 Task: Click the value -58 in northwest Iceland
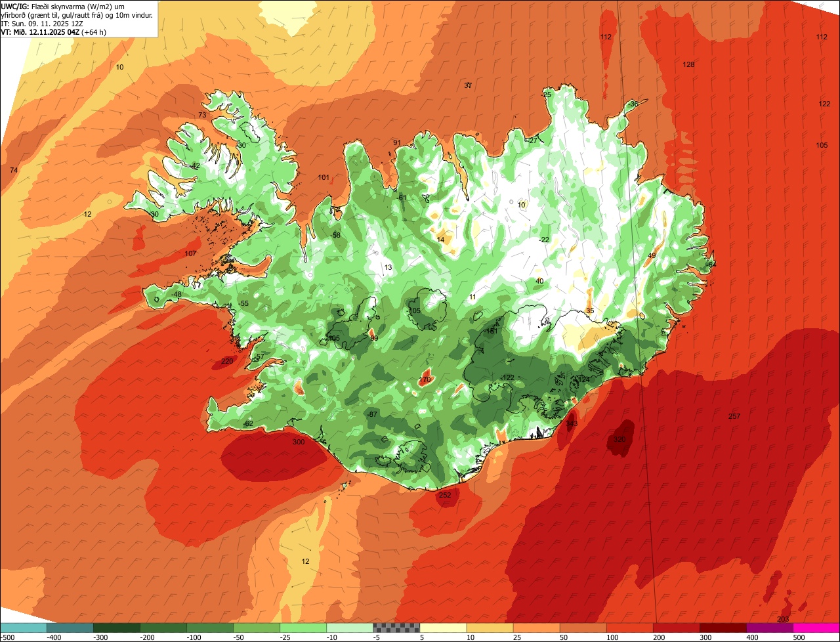336,235
